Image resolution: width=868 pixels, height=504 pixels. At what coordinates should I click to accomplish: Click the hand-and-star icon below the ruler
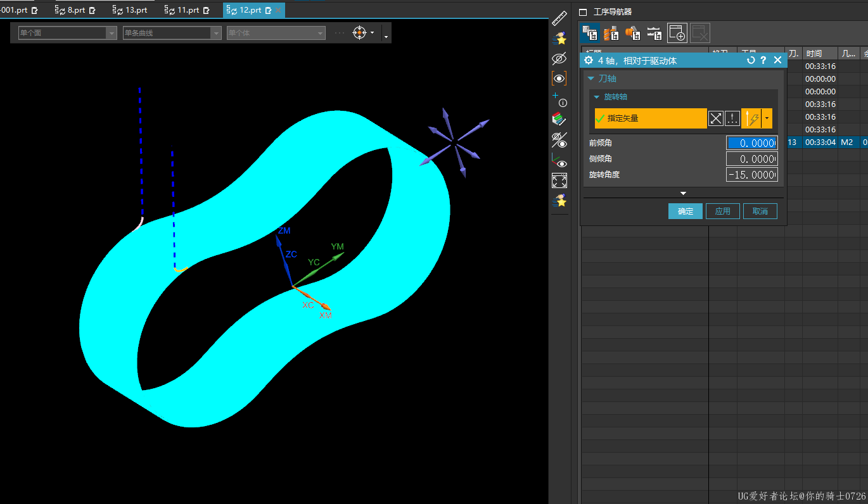[x=559, y=39]
